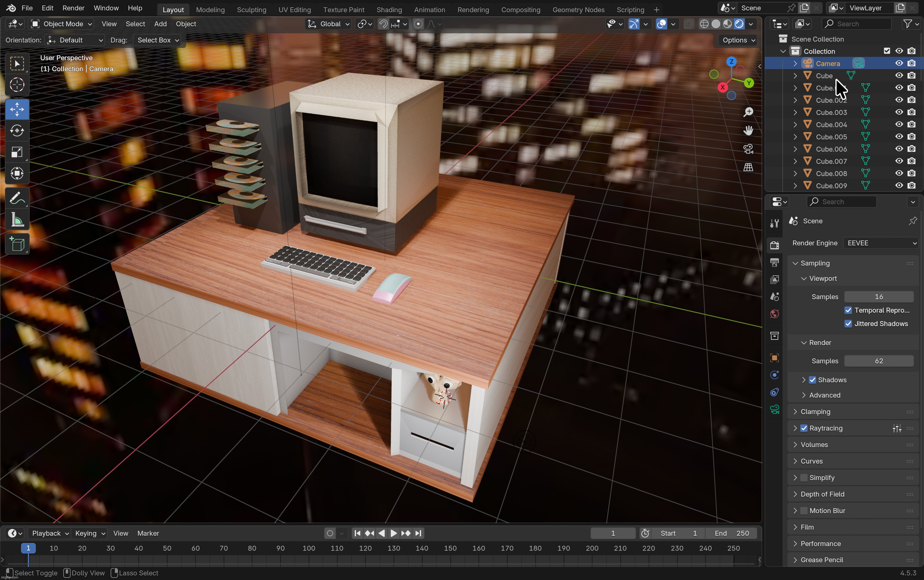Image resolution: width=924 pixels, height=580 pixels.
Task: Uncheck Jittered Shadows
Action: [849, 323]
